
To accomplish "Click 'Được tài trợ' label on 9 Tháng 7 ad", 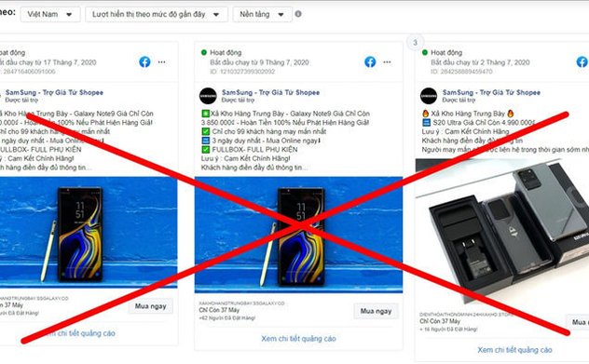I will pyautogui.click(x=238, y=101).
